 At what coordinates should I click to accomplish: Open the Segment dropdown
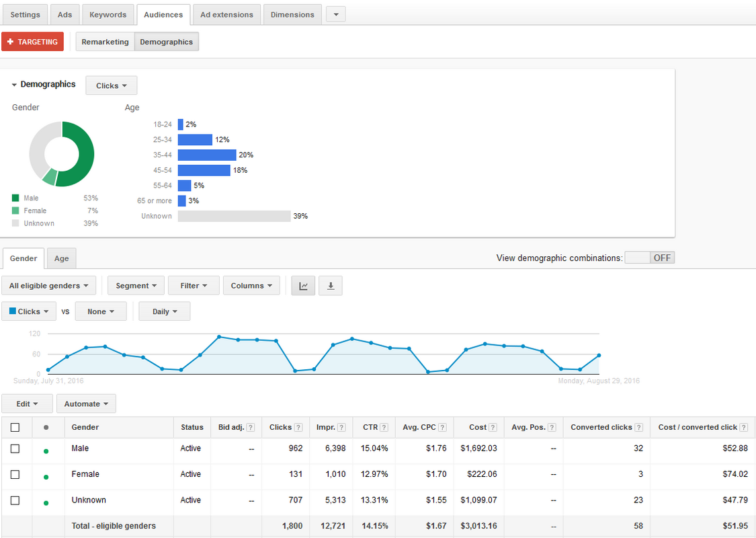click(x=136, y=285)
